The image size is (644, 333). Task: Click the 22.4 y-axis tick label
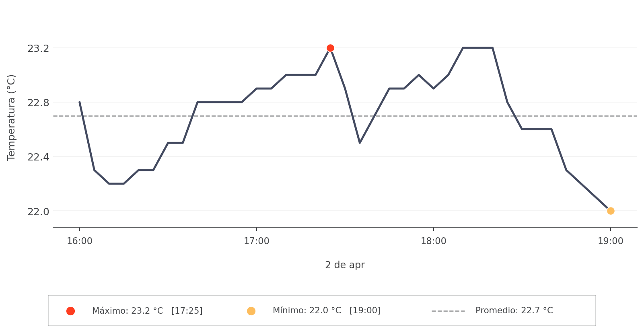tap(38, 157)
